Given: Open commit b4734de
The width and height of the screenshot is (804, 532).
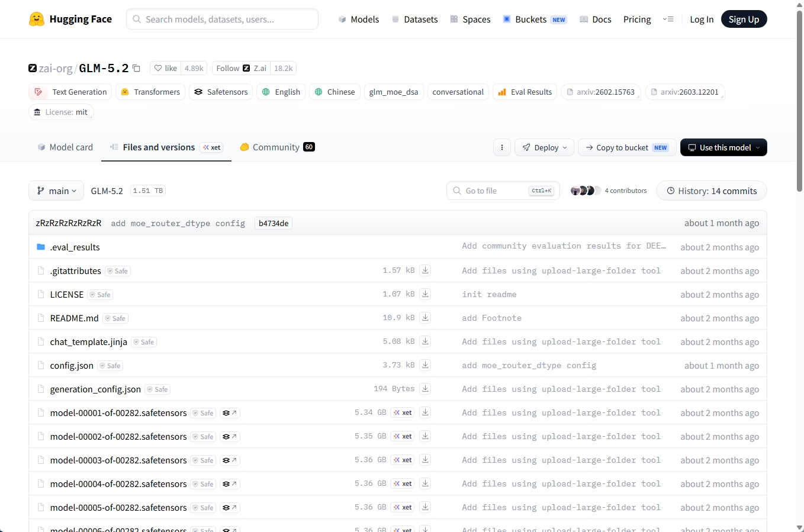Looking at the screenshot, I should pyautogui.click(x=274, y=223).
